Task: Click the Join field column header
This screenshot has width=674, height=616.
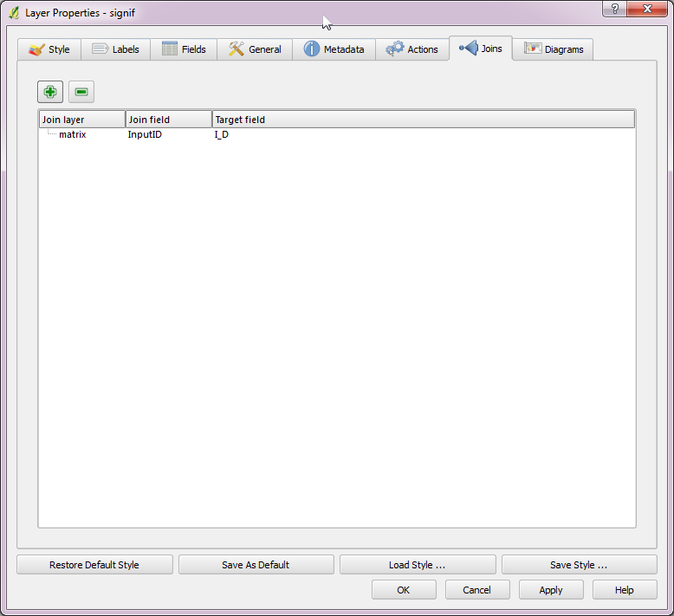Action: (169, 120)
